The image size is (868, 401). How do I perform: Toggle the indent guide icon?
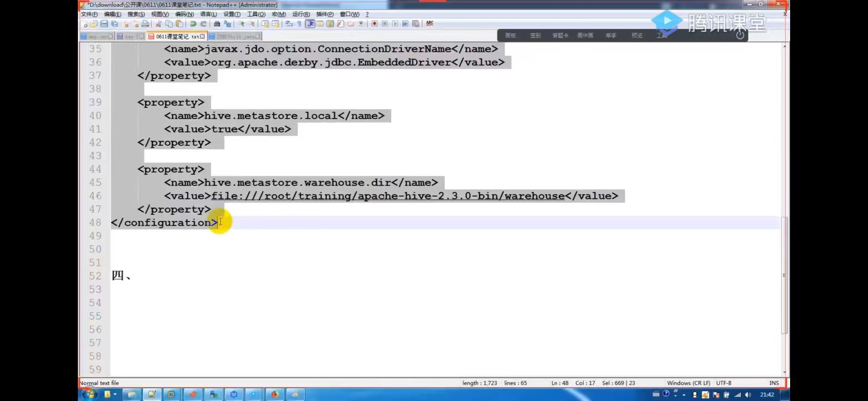click(310, 24)
